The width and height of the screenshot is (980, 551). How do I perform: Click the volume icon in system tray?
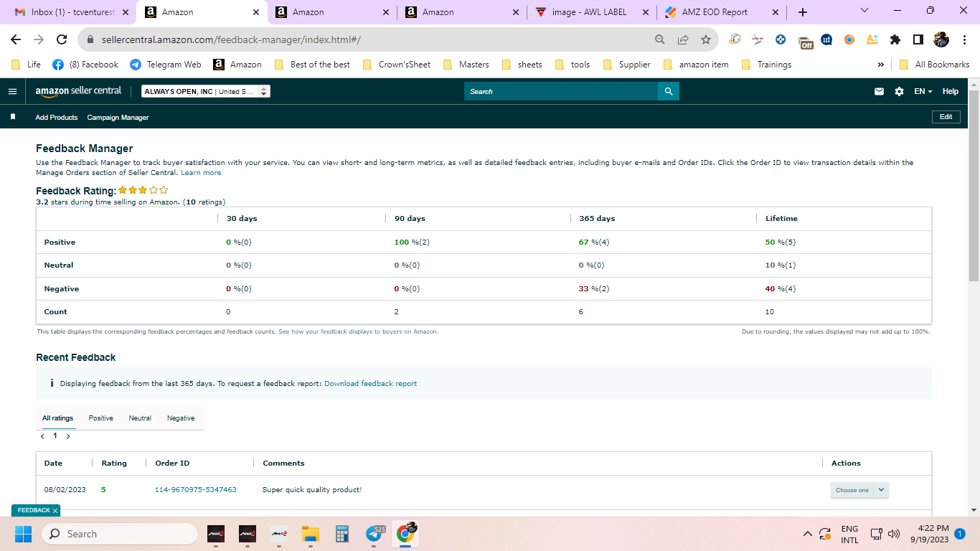(894, 534)
